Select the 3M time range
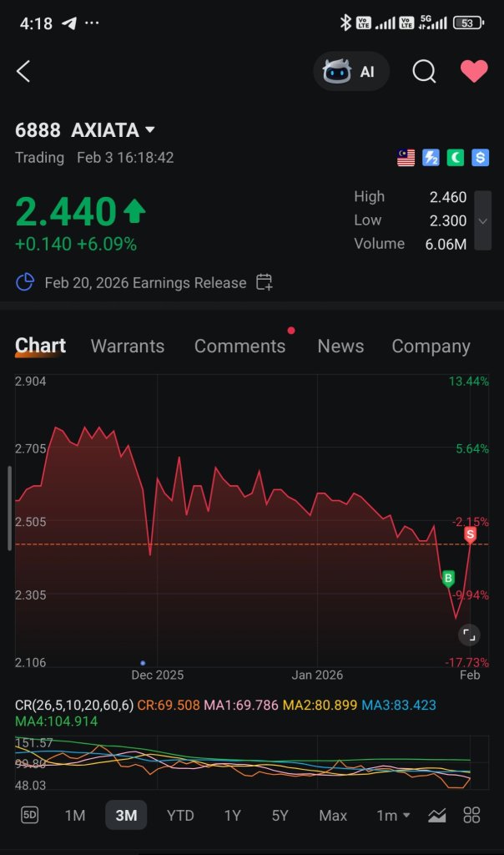Screen dimensions: 504x855 click(126, 815)
